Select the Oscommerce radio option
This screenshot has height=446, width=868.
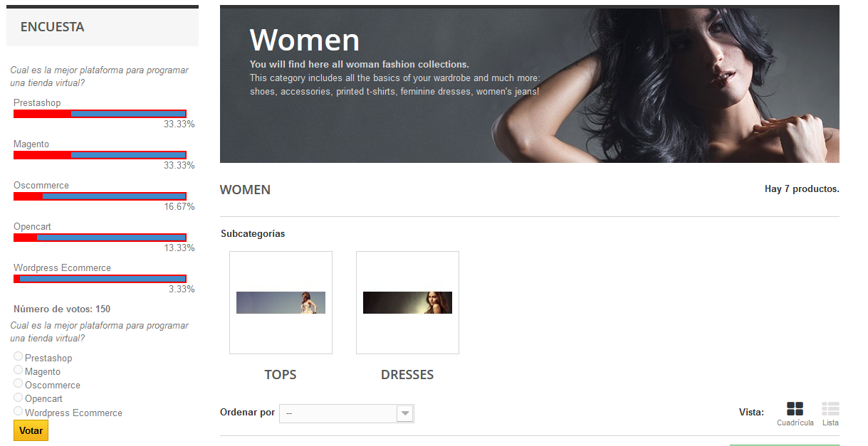(x=19, y=383)
